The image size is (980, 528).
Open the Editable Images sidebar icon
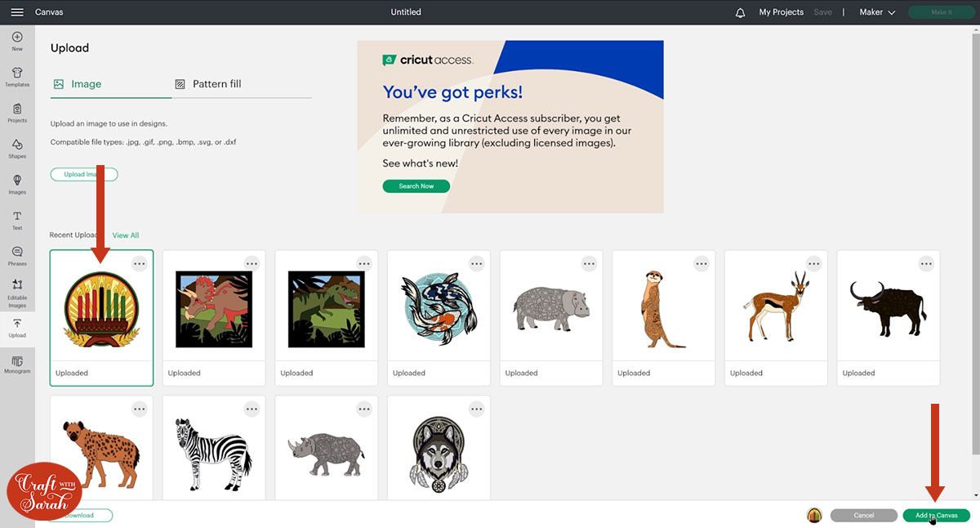click(17, 292)
